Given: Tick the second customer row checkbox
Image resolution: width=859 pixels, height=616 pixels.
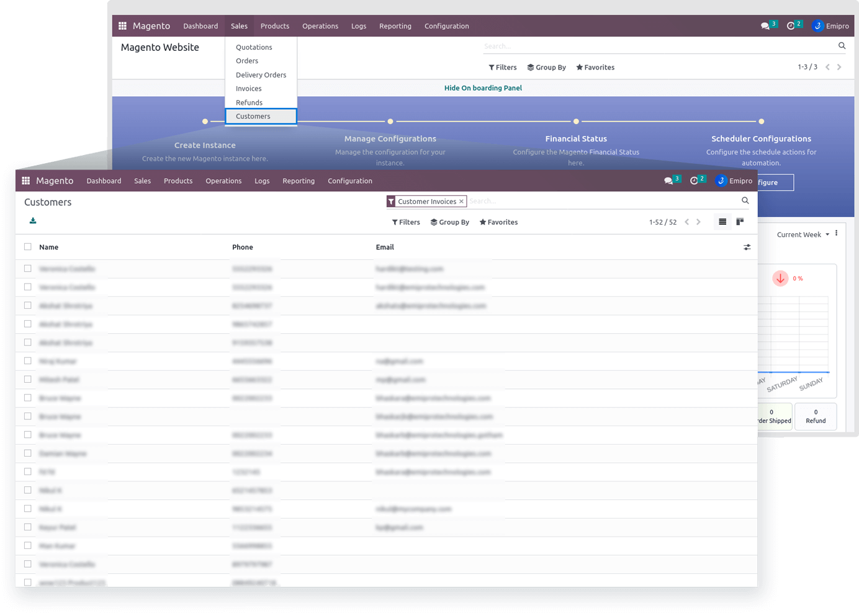Looking at the screenshot, I should [x=28, y=287].
